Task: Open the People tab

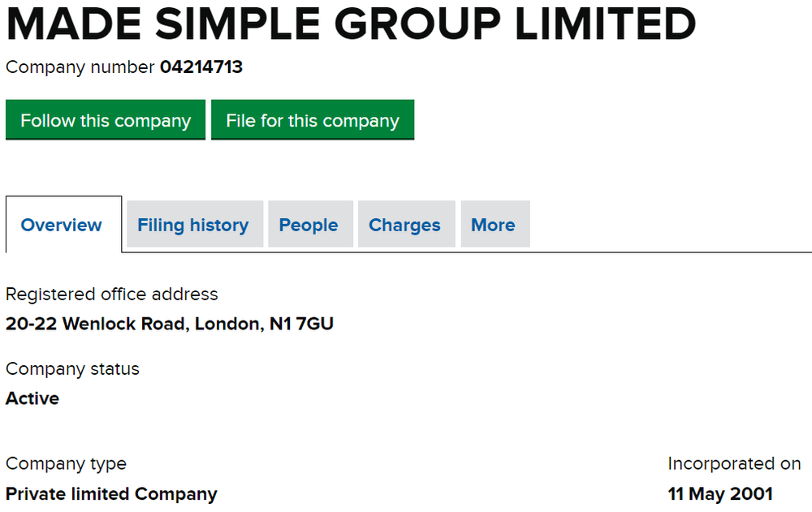Action: [310, 224]
